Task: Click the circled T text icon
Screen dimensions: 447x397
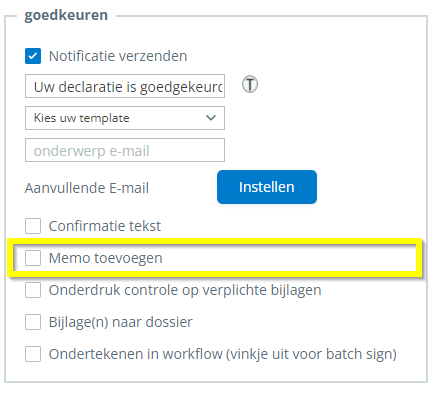Action: [x=250, y=84]
